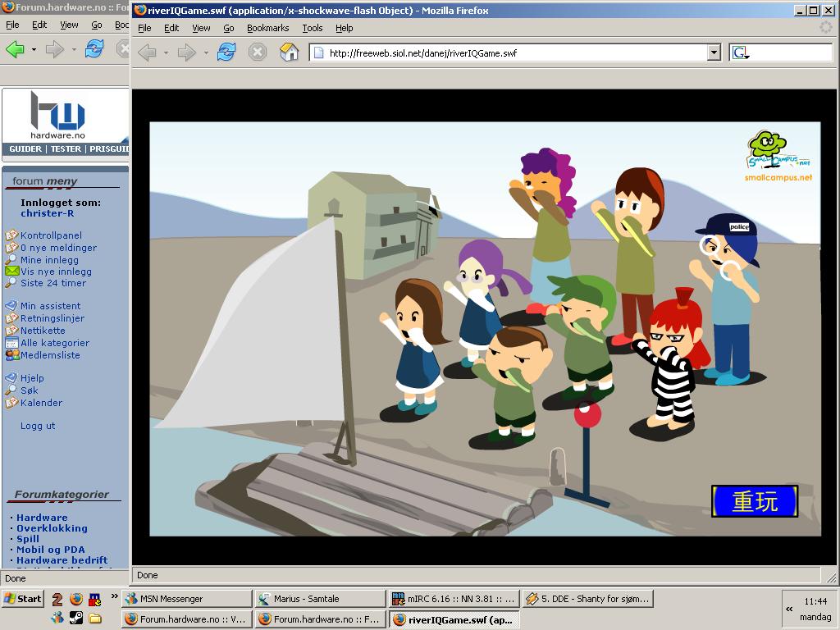Open Alle kategorier link

pyautogui.click(x=55, y=343)
